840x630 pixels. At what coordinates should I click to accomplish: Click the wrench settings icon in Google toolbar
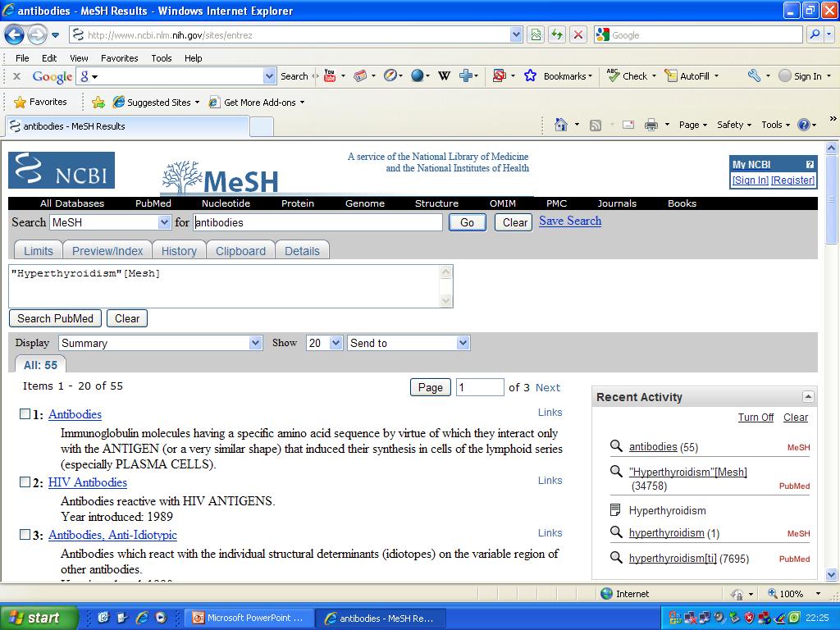click(x=755, y=76)
